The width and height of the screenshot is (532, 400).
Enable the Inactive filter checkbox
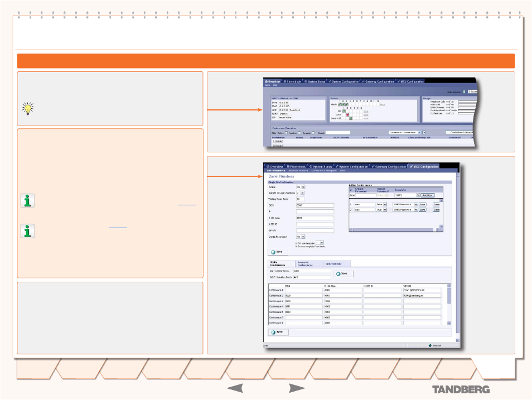[x=299, y=133]
